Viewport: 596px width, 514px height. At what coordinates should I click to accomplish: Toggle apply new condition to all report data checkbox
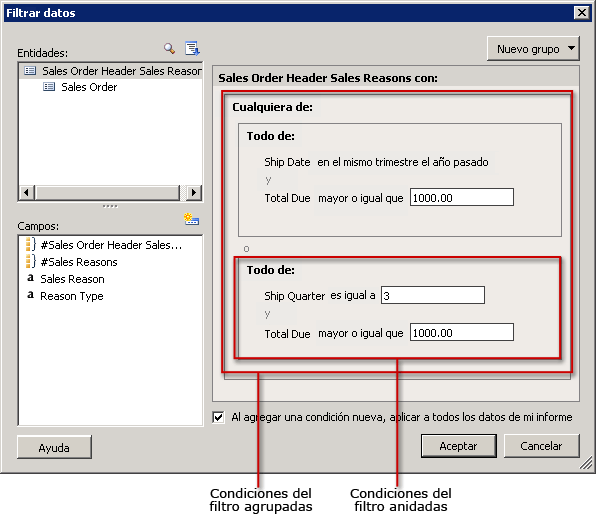point(218,417)
